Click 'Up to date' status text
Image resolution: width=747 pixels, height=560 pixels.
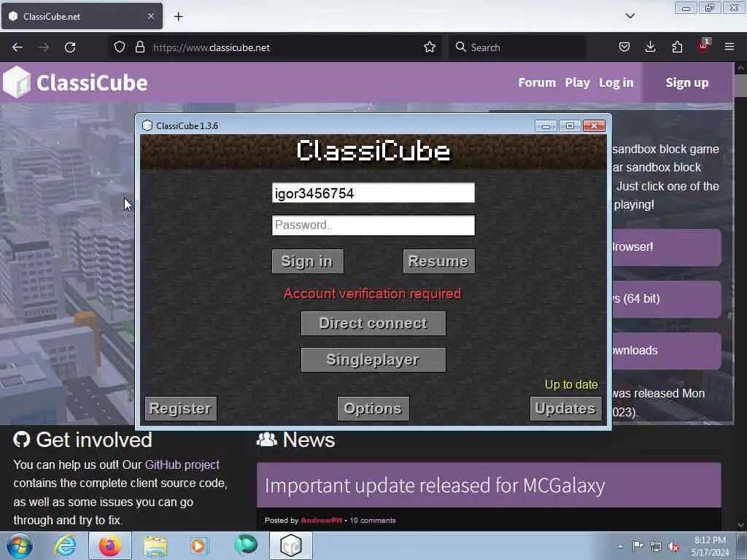pyautogui.click(x=571, y=384)
